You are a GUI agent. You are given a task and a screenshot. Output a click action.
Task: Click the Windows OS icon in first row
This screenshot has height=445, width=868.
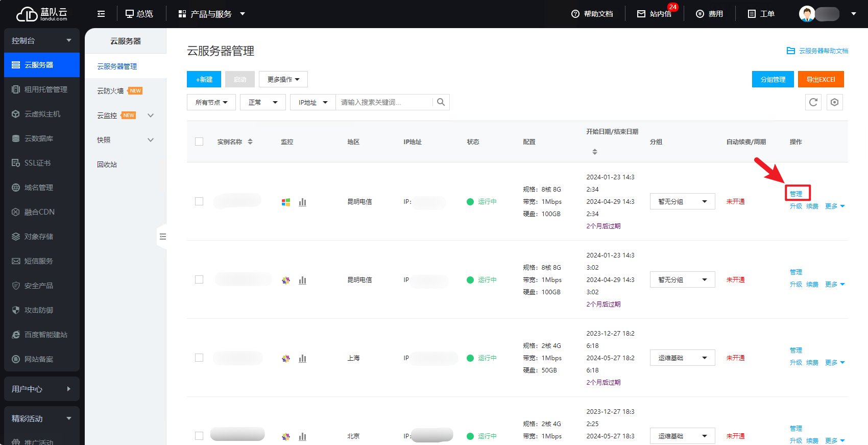click(x=286, y=202)
